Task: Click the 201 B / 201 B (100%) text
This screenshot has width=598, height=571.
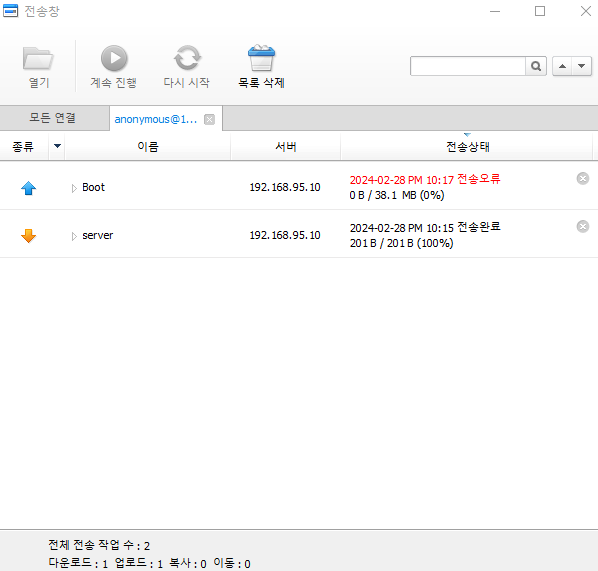Action: [402, 243]
